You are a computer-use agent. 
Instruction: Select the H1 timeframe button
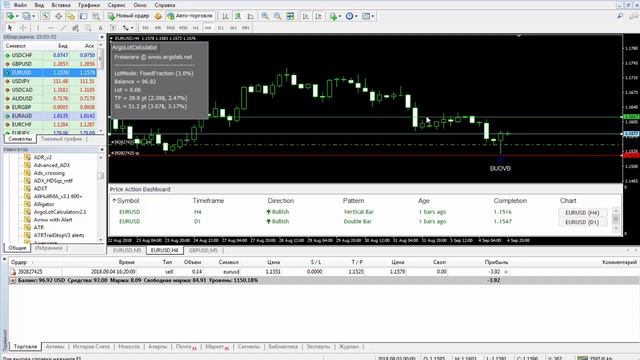coord(196,28)
